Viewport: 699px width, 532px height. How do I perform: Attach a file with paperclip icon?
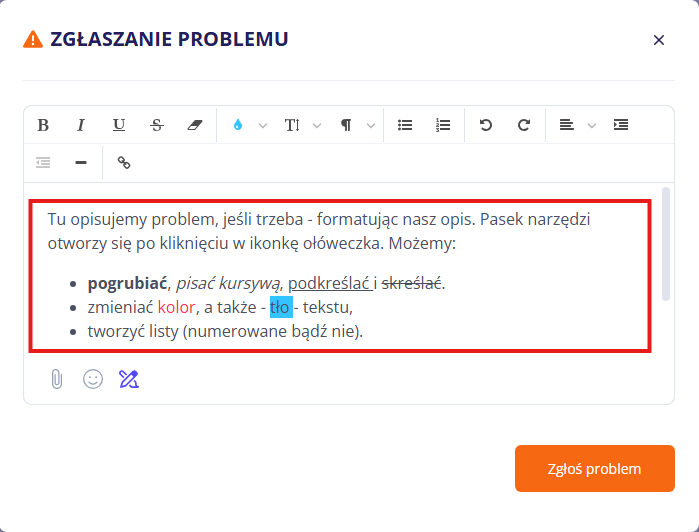[x=57, y=379]
